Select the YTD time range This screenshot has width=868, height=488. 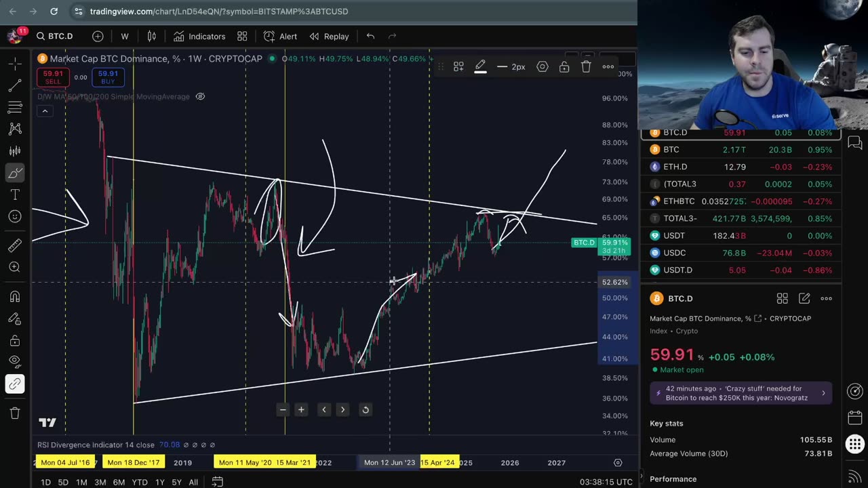pyautogui.click(x=140, y=482)
